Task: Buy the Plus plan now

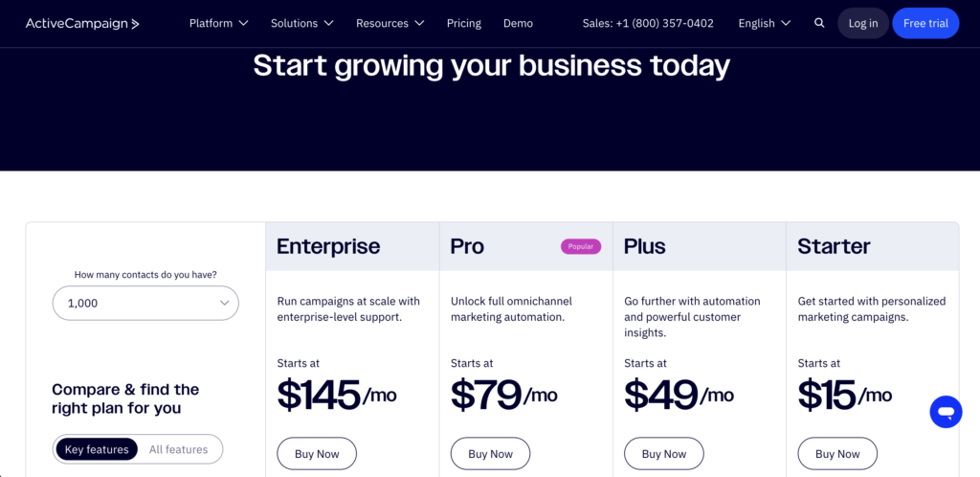Action: [664, 454]
